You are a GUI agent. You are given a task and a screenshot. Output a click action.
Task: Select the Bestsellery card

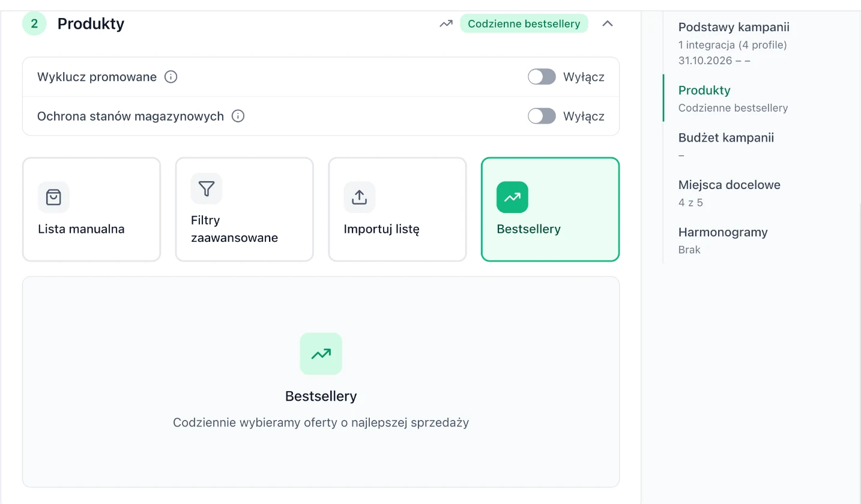coord(550,209)
